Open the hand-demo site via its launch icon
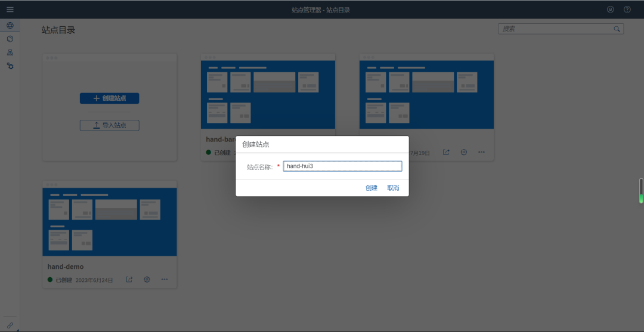The width and height of the screenshot is (644, 332). tap(129, 280)
